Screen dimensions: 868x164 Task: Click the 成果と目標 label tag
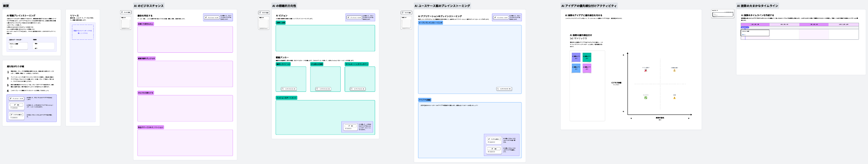click(281, 23)
